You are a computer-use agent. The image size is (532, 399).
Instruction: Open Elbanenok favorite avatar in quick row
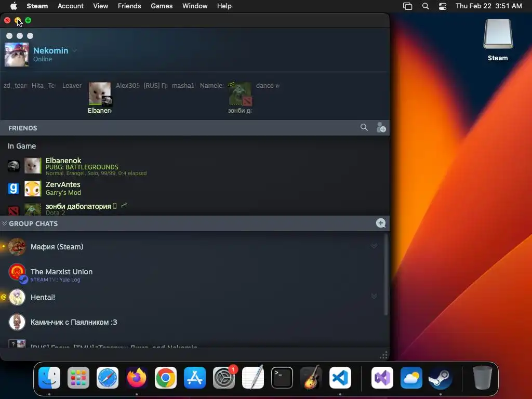click(100, 94)
